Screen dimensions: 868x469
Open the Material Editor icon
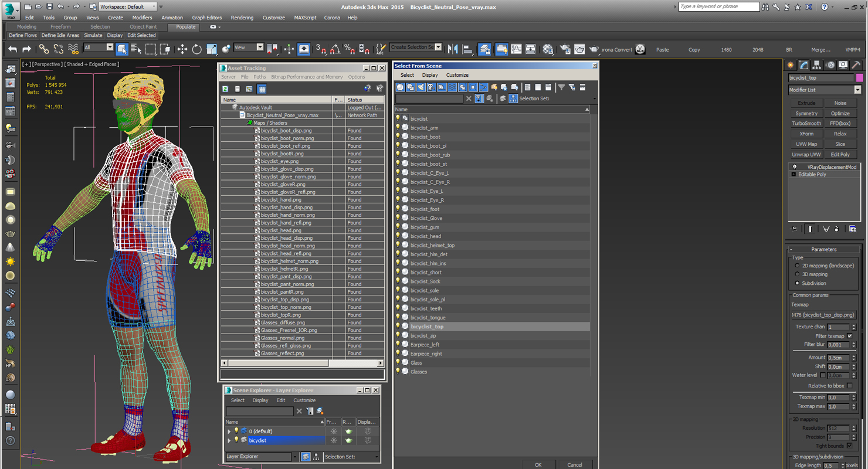click(548, 49)
